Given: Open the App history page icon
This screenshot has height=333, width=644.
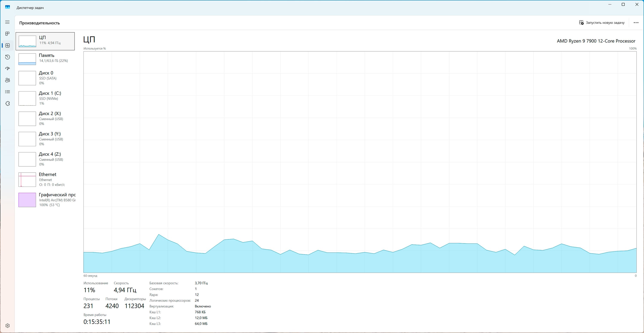Looking at the screenshot, I should pyautogui.click(x=7, y=57).
